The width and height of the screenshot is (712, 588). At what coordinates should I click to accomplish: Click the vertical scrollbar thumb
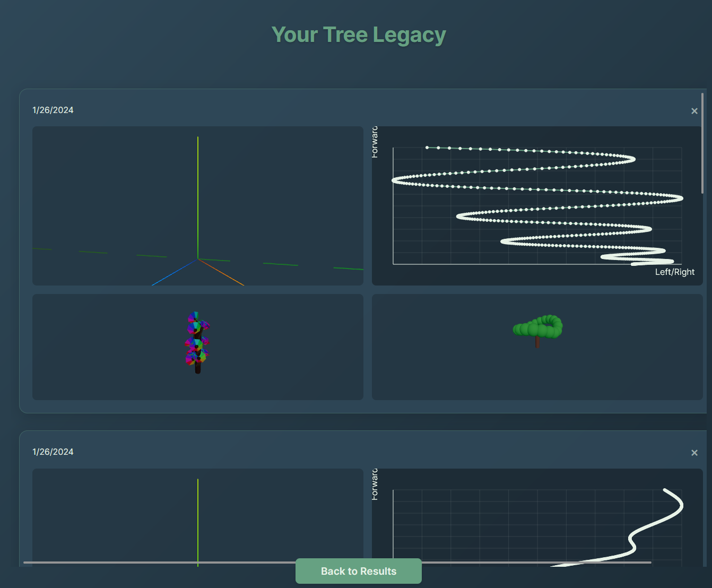point(702,143)
